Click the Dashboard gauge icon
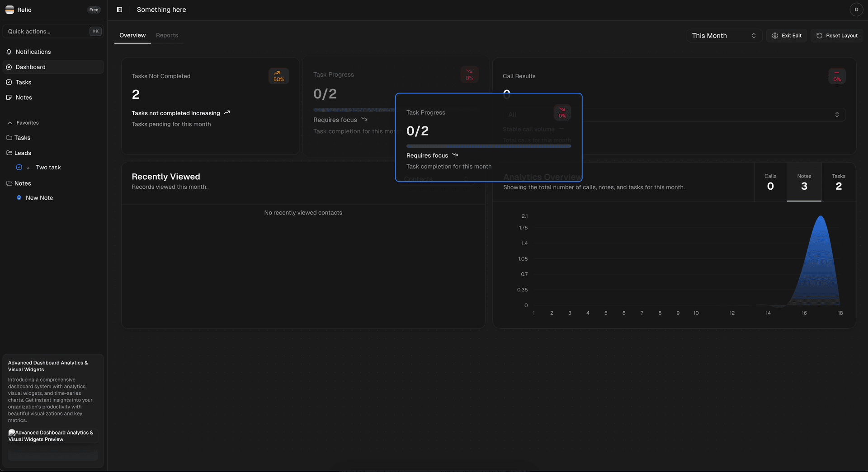868x472 pixels. pos(9,67)
